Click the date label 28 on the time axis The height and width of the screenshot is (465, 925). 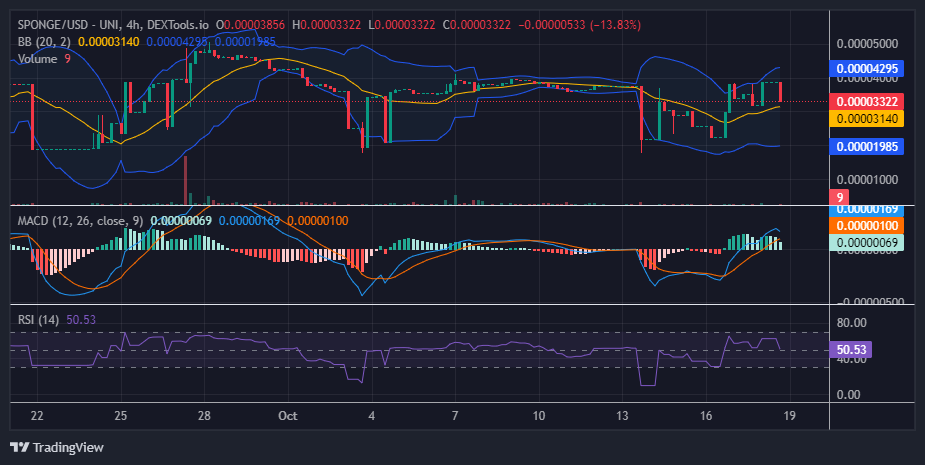click(x=204, y=415)
